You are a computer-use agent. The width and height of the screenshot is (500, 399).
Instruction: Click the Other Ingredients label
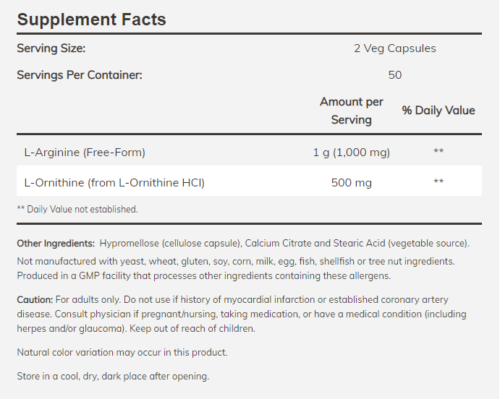tap(56, 243)
